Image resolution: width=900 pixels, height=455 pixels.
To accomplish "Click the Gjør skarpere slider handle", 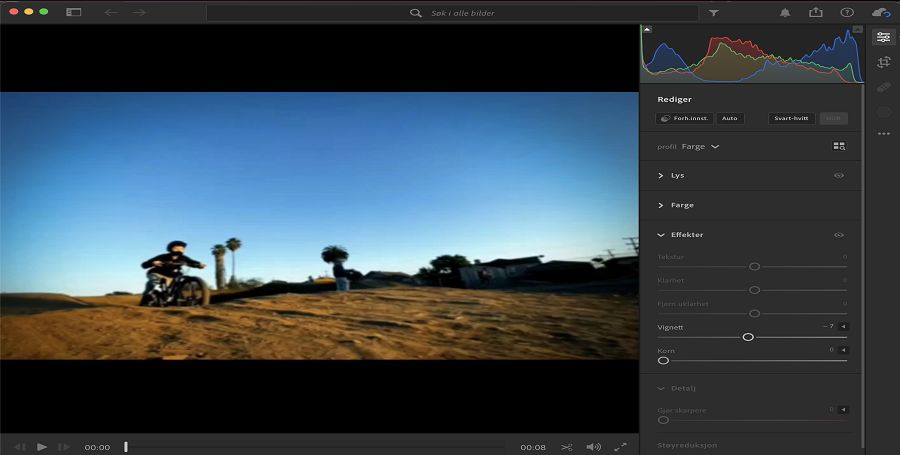I will tap(664, 420).
